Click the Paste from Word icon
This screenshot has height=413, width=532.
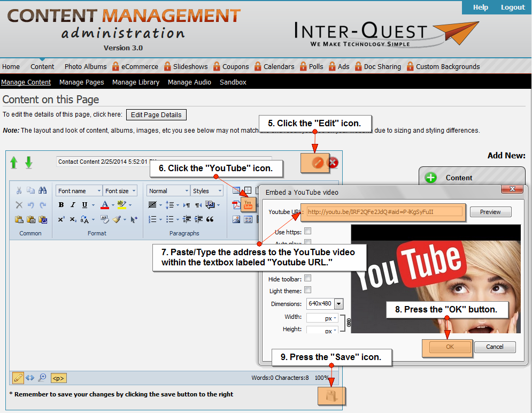(43, 219)
